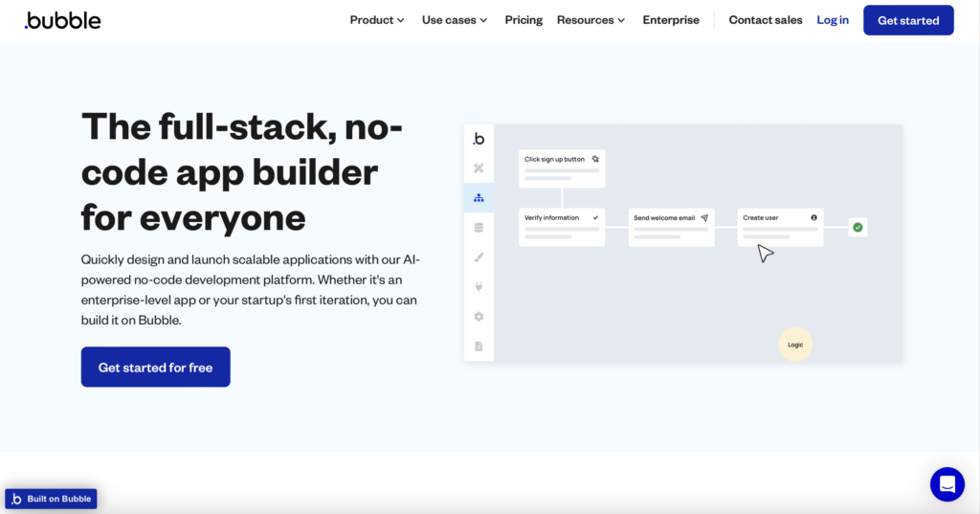Click the Bubble logo in the header
The height and width of the screenshot is (514, 980).
click(x=62, y=21)
